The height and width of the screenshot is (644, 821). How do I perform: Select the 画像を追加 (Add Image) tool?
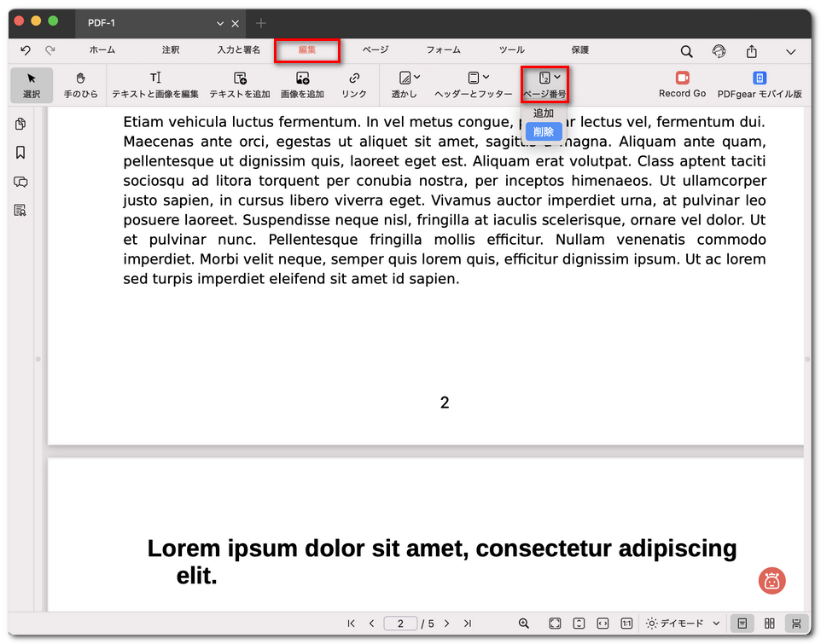pos(300,84)
